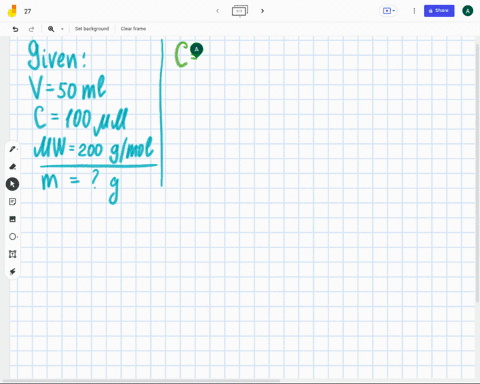Click the collaborator cursor avatar on canvas
Screen dimensions: 480x384
coord(196,50)
